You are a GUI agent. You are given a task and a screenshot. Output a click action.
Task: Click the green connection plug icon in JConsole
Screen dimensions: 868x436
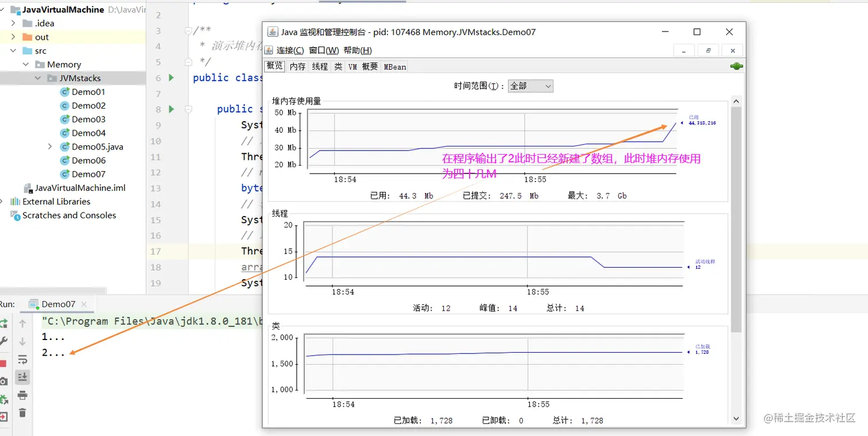(735, 65)
